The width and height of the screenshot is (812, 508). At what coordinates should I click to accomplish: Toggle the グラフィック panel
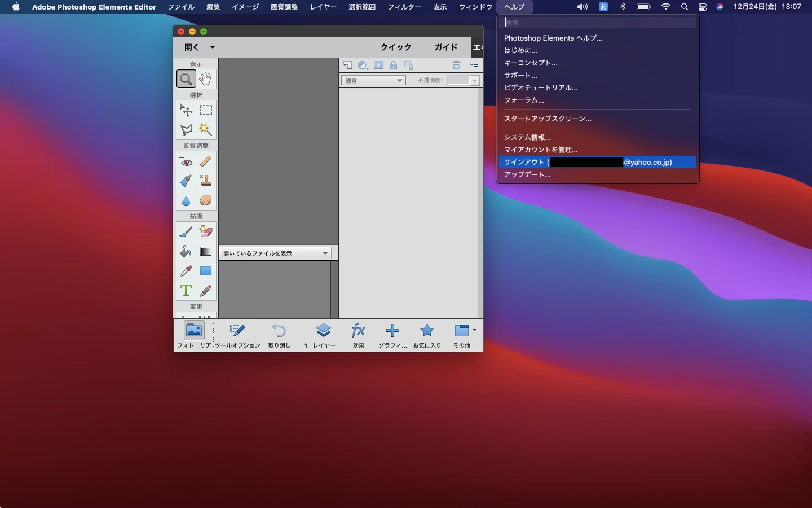[x=392, y=336]
